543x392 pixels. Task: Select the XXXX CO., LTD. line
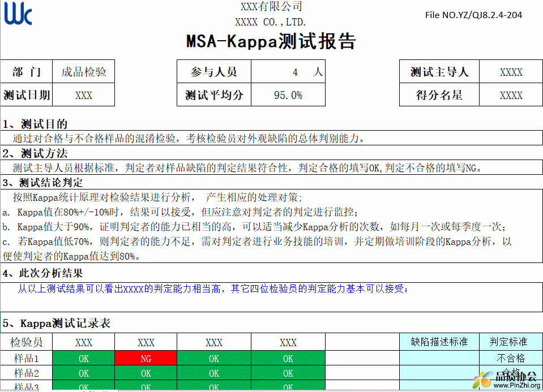coord(271,22)
